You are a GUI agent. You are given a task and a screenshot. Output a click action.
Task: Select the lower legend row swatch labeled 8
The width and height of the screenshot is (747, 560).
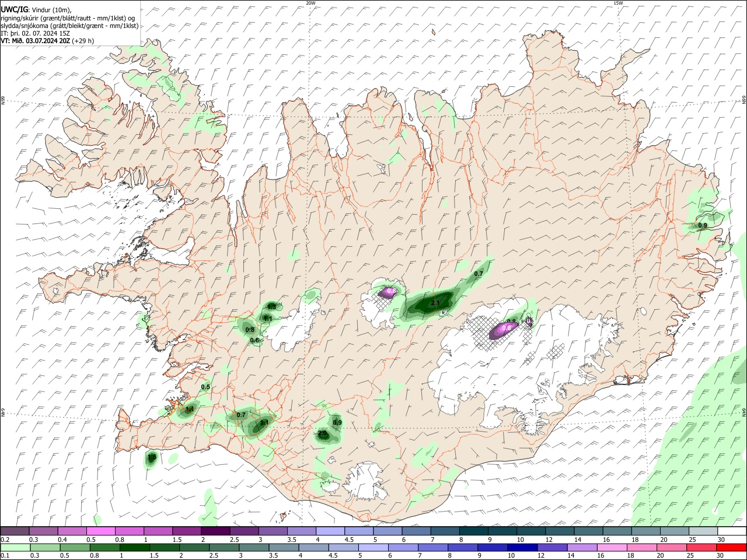click(463, 547)
